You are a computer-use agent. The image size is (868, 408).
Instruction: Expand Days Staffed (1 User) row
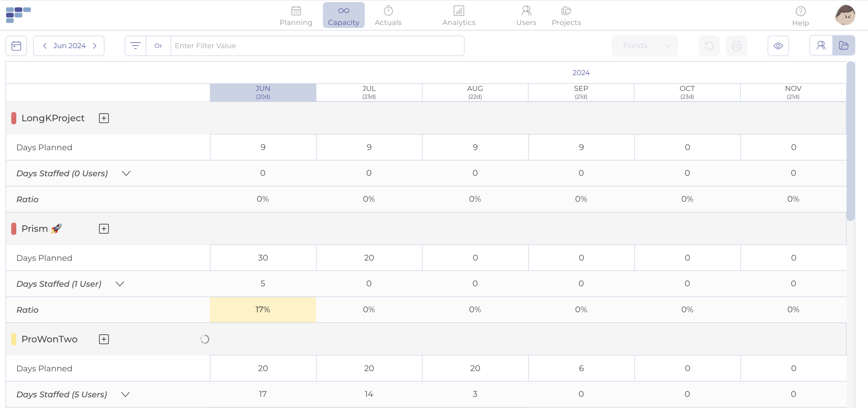click(x=120, y=284)
